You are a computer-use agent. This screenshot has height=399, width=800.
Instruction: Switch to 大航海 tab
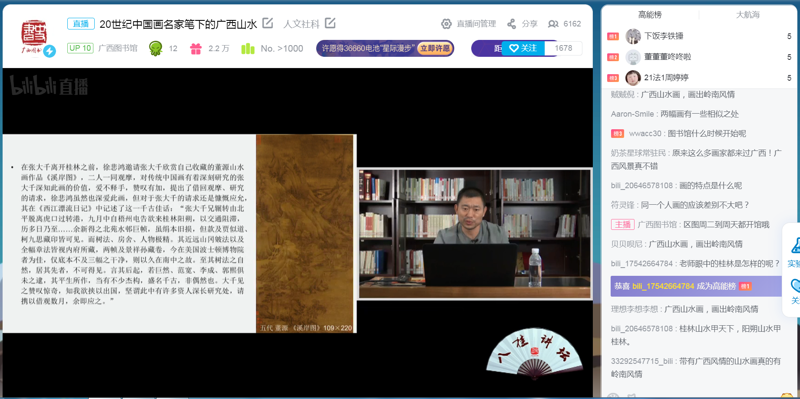[x=747, y=15]
